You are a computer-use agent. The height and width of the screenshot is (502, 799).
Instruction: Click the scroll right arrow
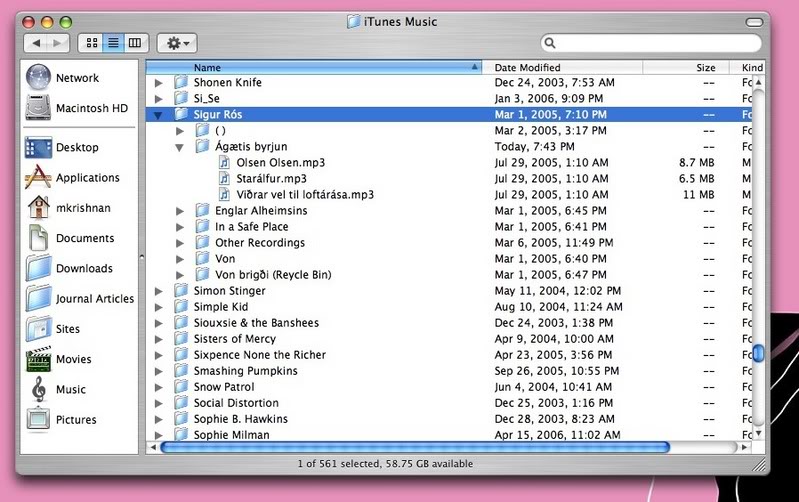pos(744,447)
